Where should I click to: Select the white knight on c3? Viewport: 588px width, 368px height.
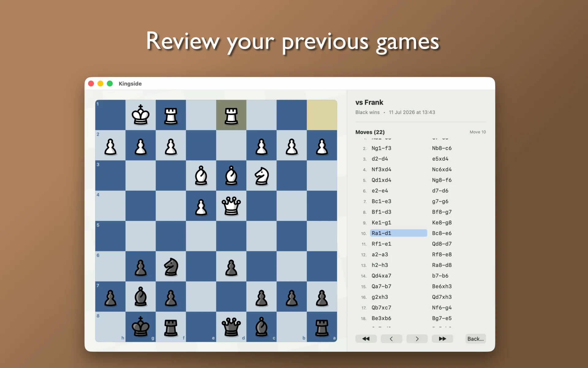tap(262, 176)
